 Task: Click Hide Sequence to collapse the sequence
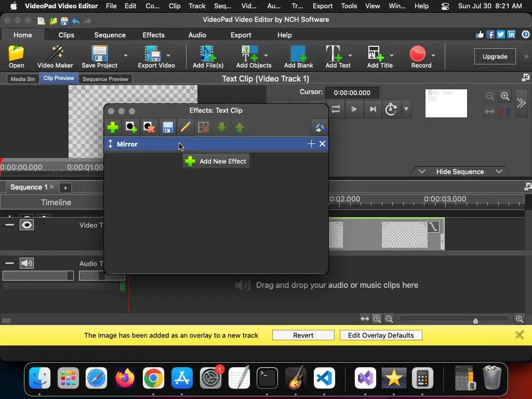click(460, 171)
